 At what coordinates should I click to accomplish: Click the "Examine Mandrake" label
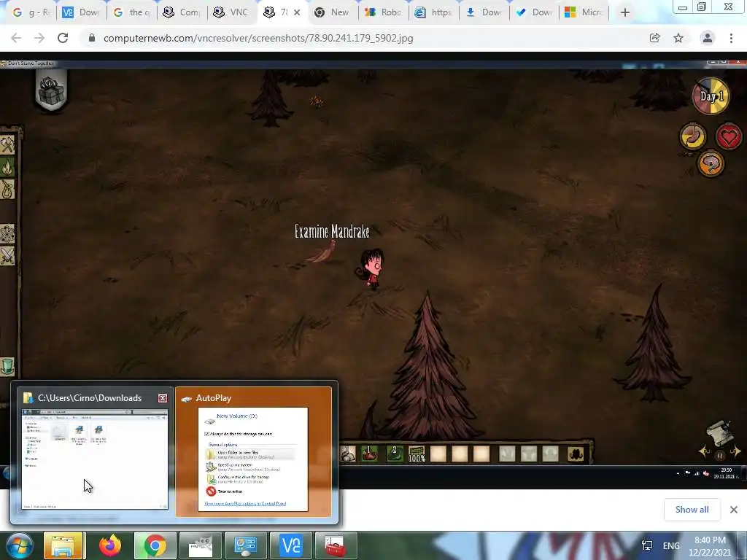[x=332, y=231]
